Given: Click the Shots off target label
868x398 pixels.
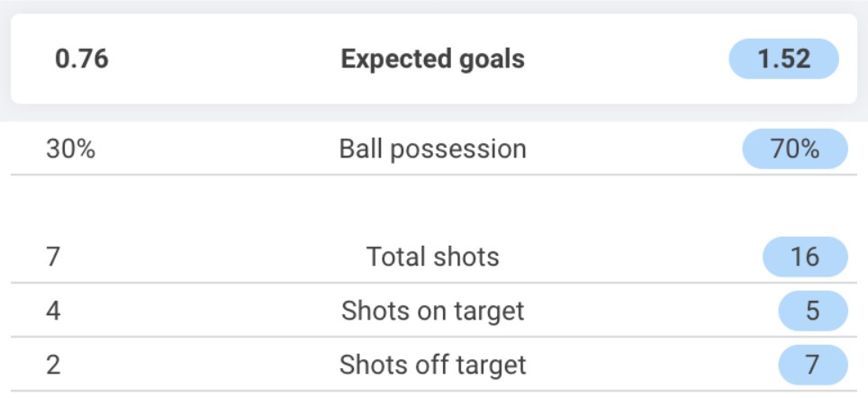Looking at the screenshot, I should [432, 365].
